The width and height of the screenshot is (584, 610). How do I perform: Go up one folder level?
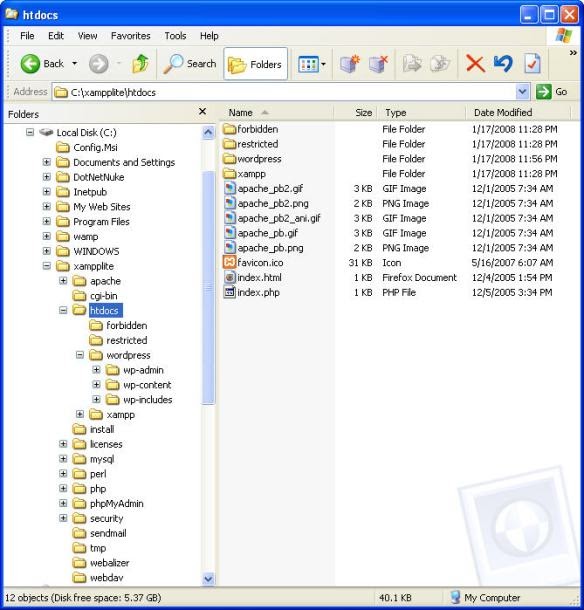coord(140,64)
